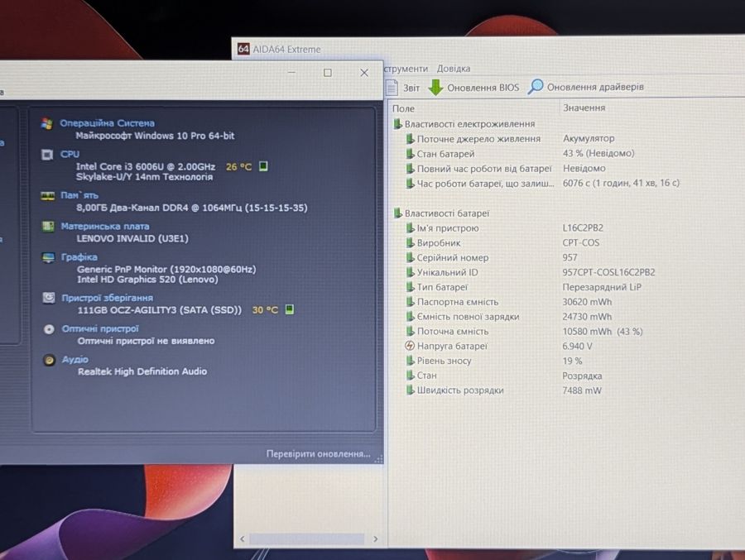Click the Оптичні пристрої disc icon
The width and height of the screenshot is (745, 560).
pyautogui.click(x=49, y=329)
